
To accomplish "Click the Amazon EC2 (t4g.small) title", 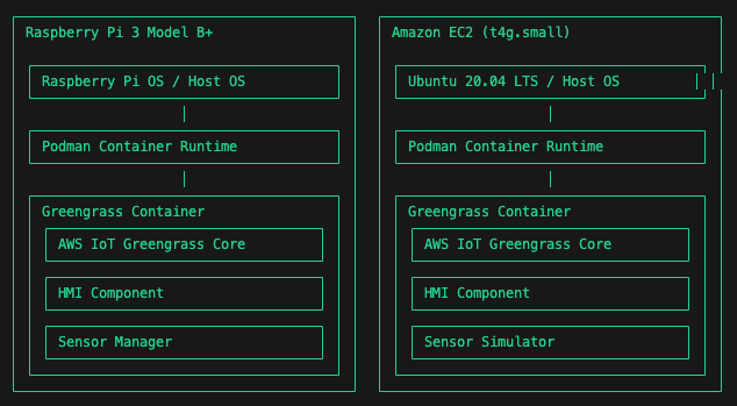I will click(481, 33).
